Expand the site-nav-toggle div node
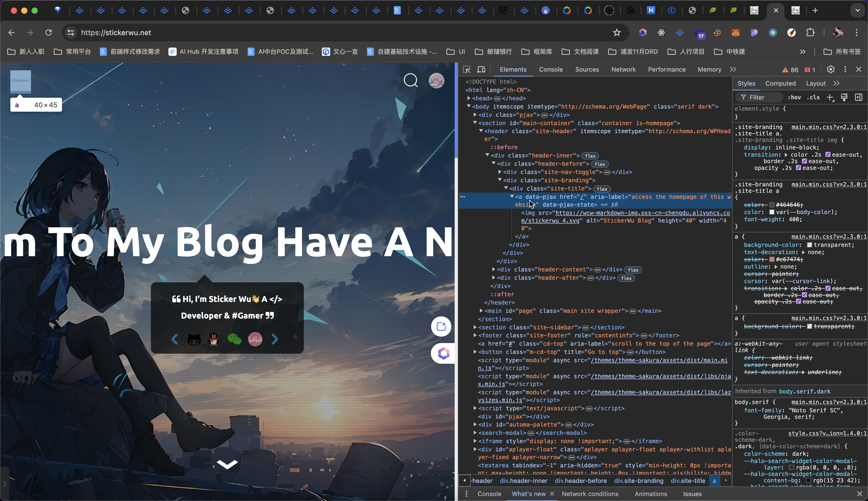Screen dimensions: 868x501 (x=499, y=172)
